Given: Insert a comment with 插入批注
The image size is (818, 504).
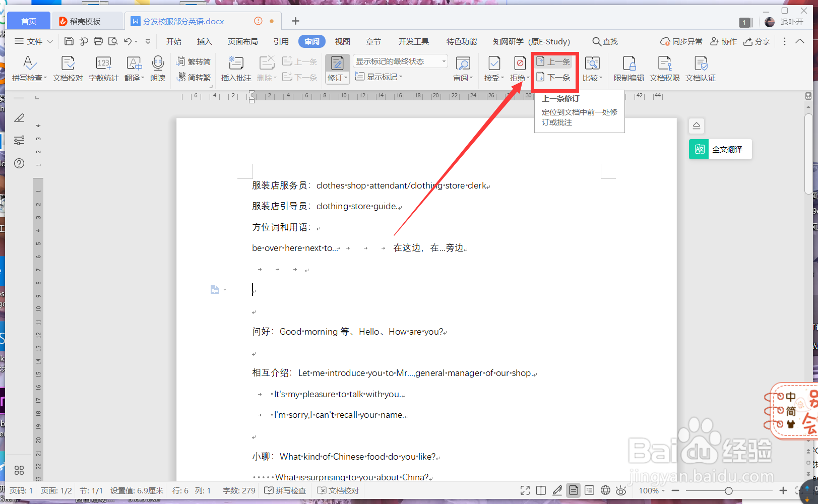Looking at the screenshot, I should point(235,68).
